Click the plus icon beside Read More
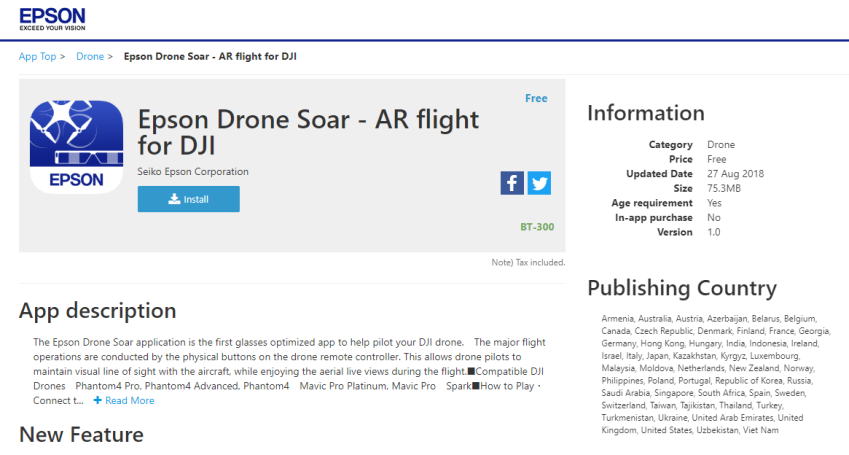Screen dimensions: 849x455 97,400
